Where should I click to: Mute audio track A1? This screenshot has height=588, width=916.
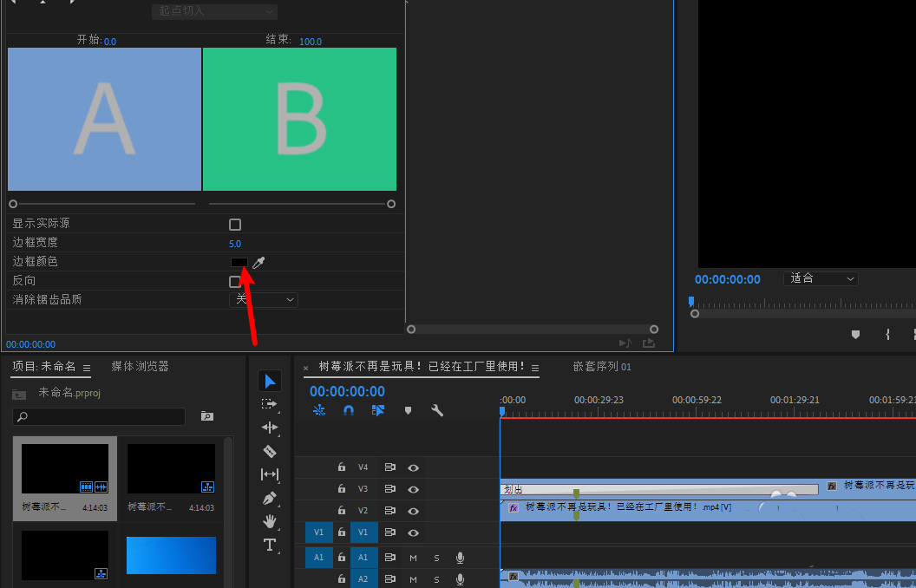tap(414, 557)
